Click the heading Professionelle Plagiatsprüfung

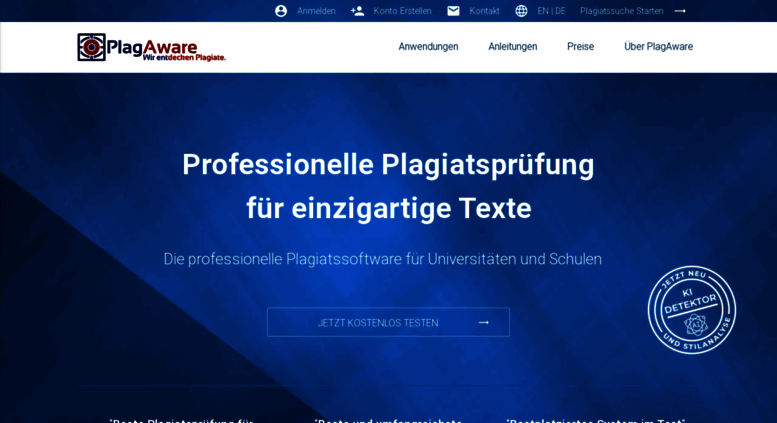tap(388, 164)
